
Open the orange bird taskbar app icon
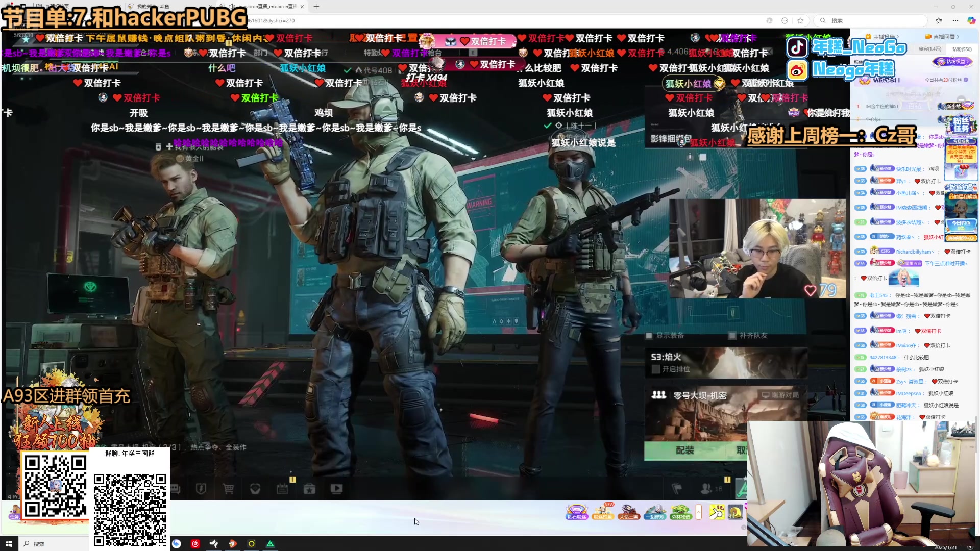[233, 544]
